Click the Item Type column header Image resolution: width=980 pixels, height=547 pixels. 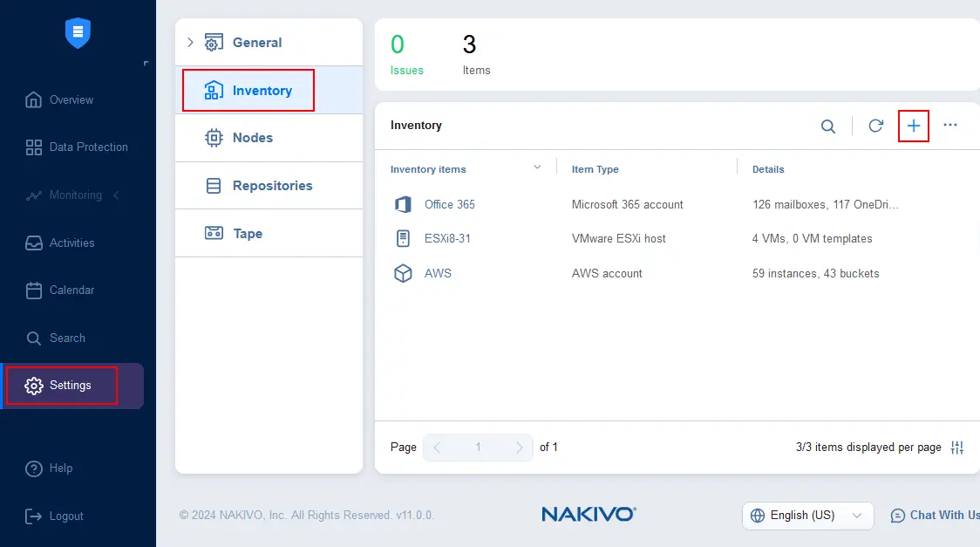pyautogui.click(x=595, y=169)
